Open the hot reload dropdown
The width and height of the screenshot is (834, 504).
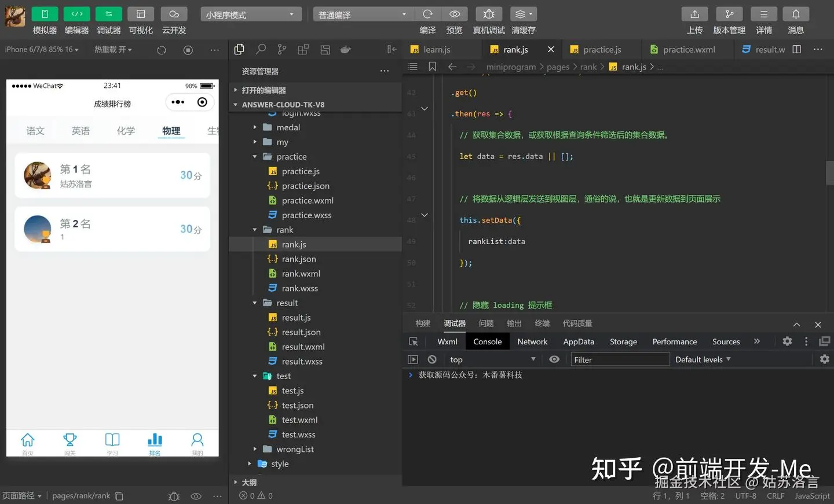[113, 50]
